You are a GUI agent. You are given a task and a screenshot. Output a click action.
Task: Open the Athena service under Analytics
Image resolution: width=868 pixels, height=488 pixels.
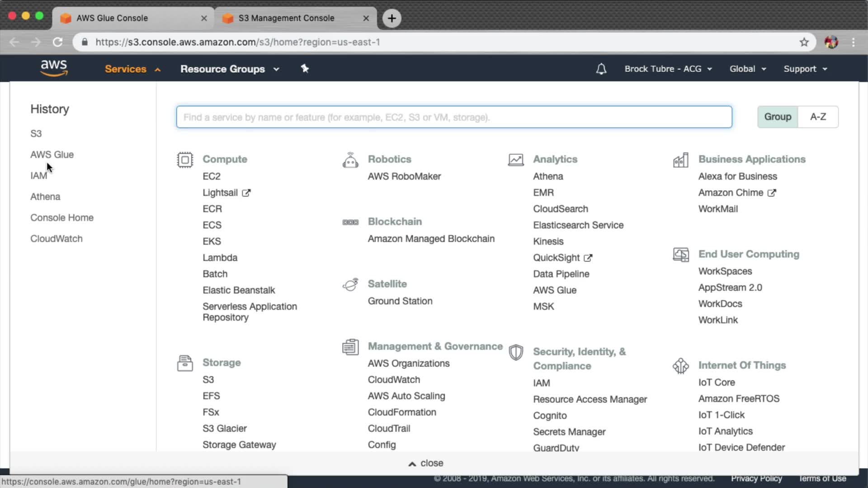point(548,176)
